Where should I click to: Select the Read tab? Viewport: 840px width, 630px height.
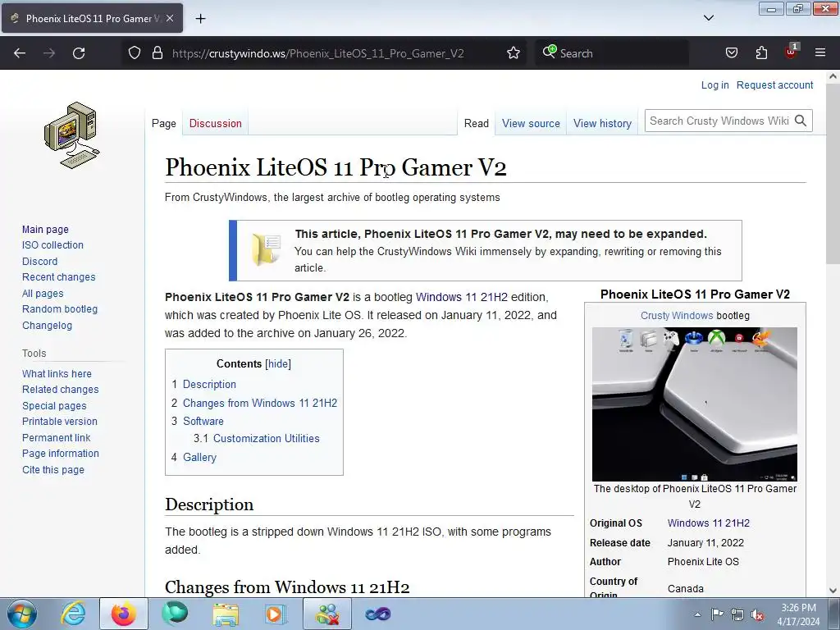[477, 123]
